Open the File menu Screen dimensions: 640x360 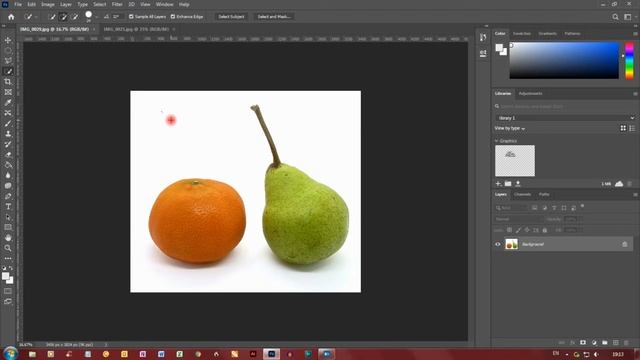[18, 4]
